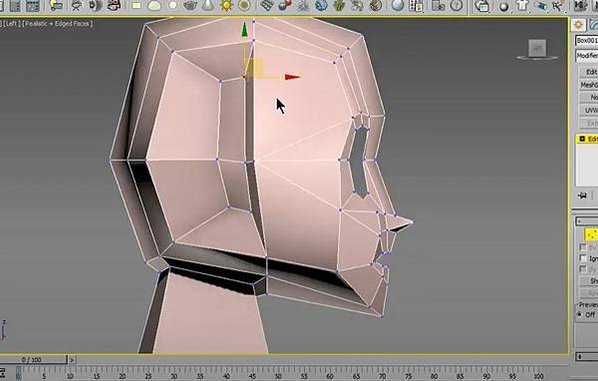Open the Modifier List dropdown
This screenshot has height=381, width=598.
(587, 56)
